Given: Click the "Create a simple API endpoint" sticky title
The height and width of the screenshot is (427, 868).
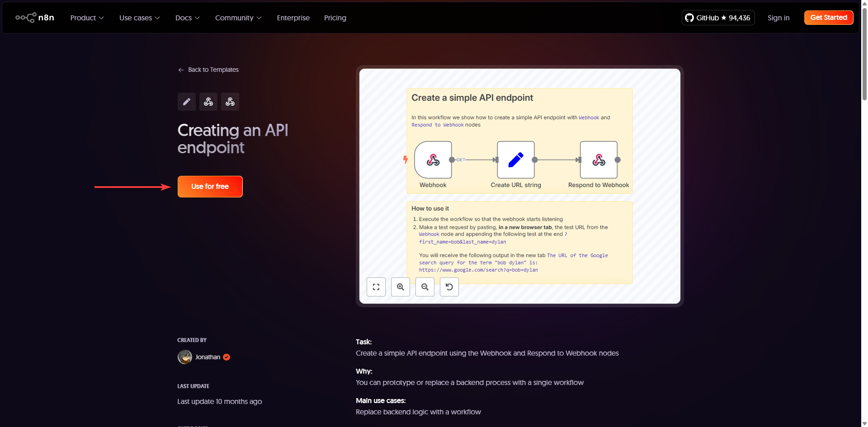Looking at the screenshot, I should [472, 98].
